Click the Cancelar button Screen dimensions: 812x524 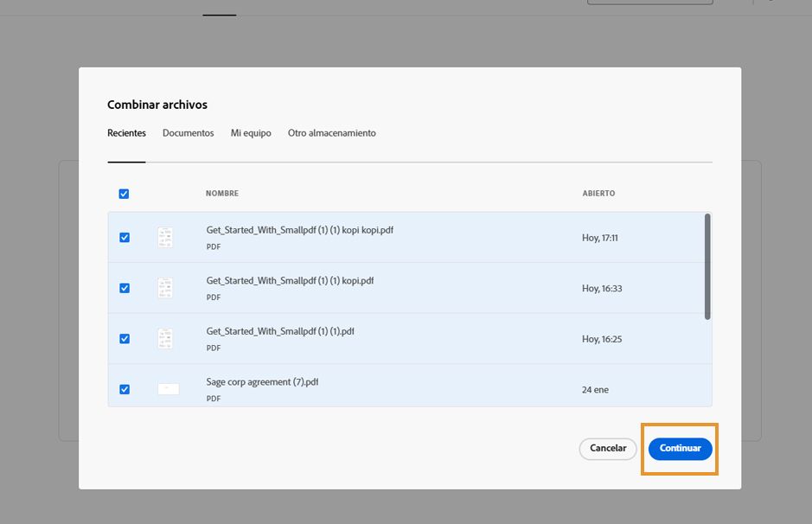click(x=608, y=449)
